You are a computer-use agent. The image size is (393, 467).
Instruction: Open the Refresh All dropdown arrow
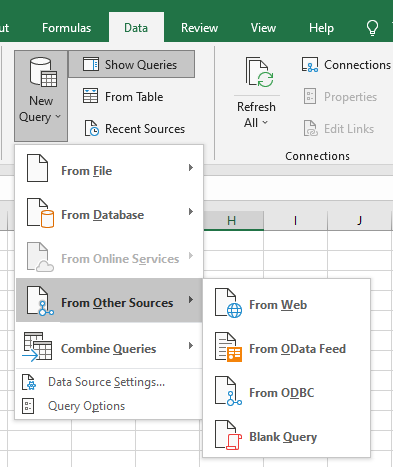(x=265, y=122)
